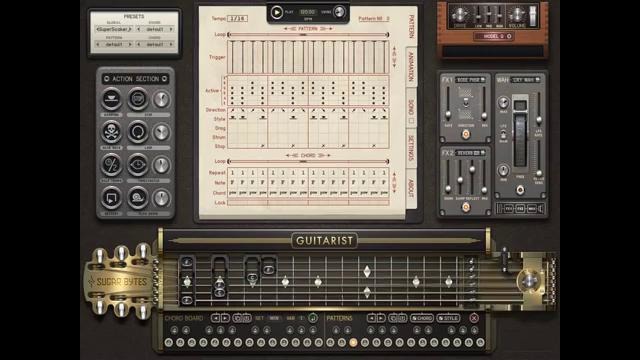Select next Sound preset arrow
Screen dimensions: 640x360
pyautogui.click(x=171, y=29)
